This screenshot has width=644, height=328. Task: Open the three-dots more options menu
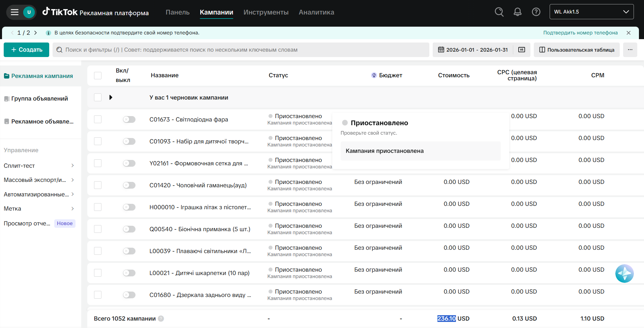click(630, 50)
